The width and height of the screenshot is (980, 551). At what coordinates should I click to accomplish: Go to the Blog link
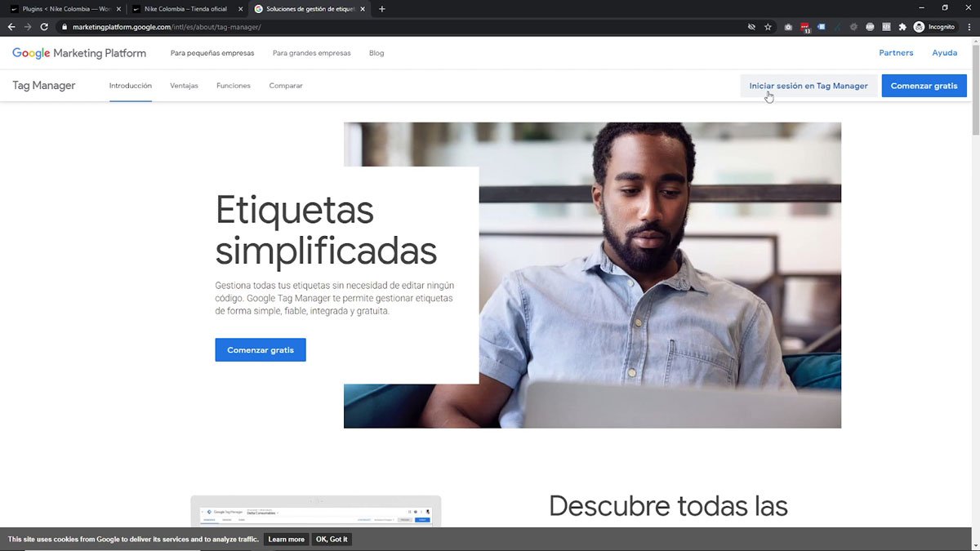[376, 53]
